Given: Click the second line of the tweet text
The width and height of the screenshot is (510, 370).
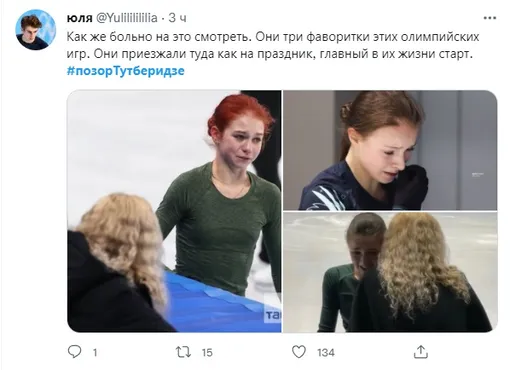Looking at the screenshot, I should click(270, 54).
